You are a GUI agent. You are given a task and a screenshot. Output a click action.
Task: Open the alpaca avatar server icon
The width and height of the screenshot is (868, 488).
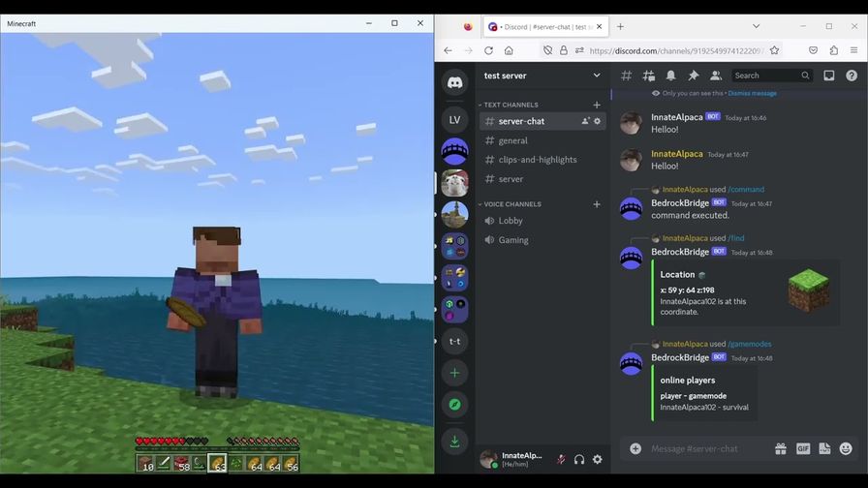tap(454, 183)
